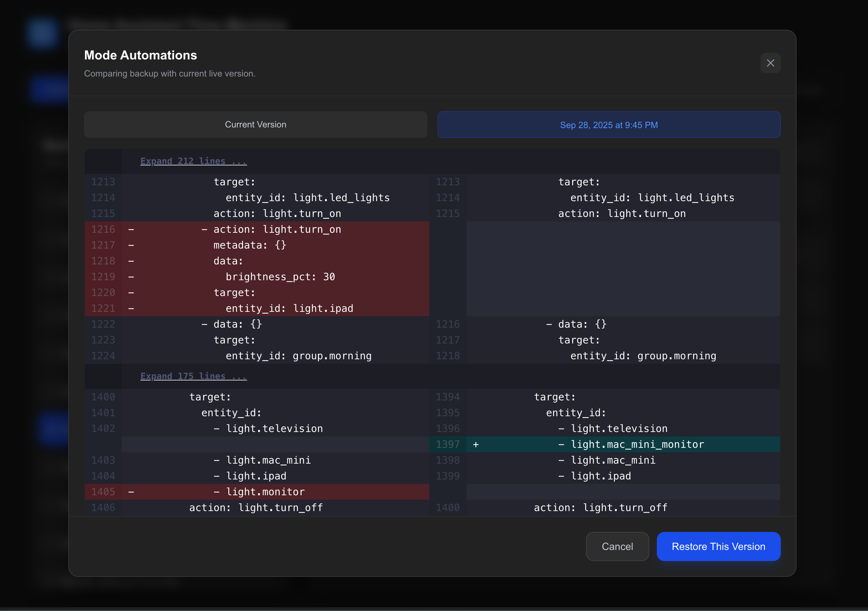Screen dimensions: 868x611
Task: Select the Sep 28, 2025 backup tab
Action: (609, 125)
